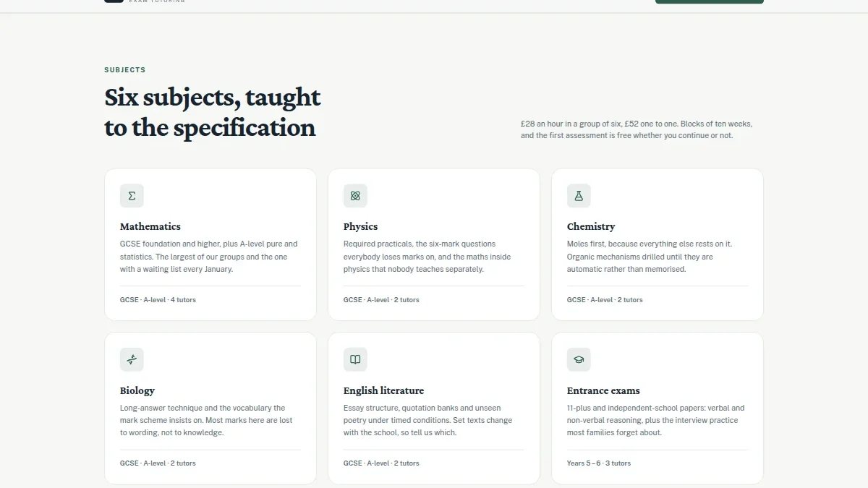The image size is (868, 488).
Task: Open the English literature card title
Action: pyautogui.click(x=383, y=390)
